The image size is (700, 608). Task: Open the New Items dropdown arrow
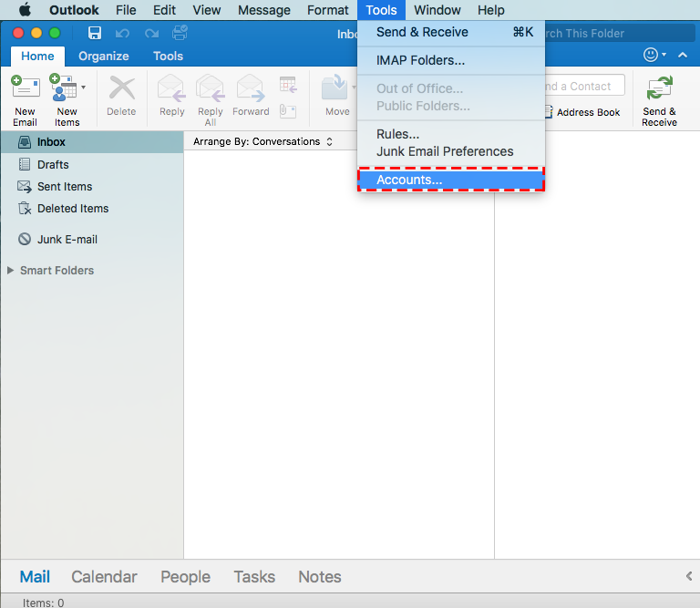pos(84,87)
